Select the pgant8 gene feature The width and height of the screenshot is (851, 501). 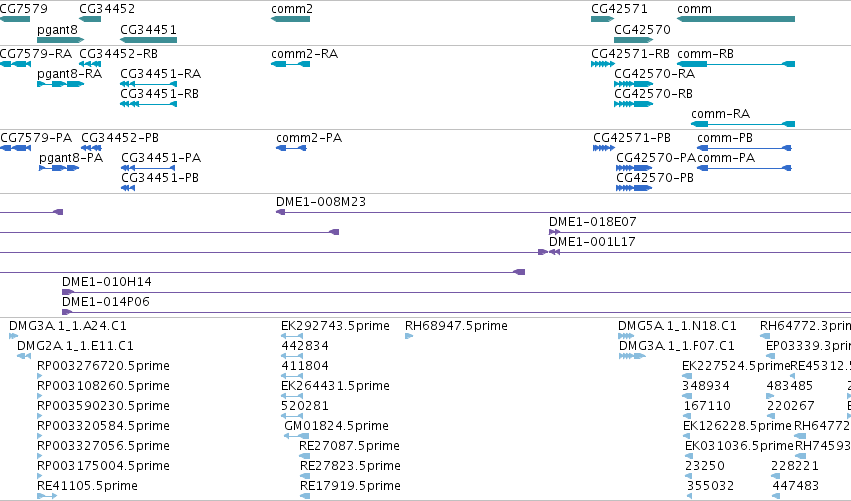pyautogui.click(x=60, y=40)
